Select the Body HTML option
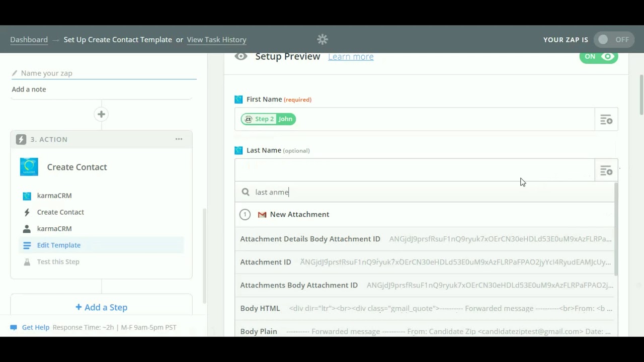644x362 pixels. [425, 308]
